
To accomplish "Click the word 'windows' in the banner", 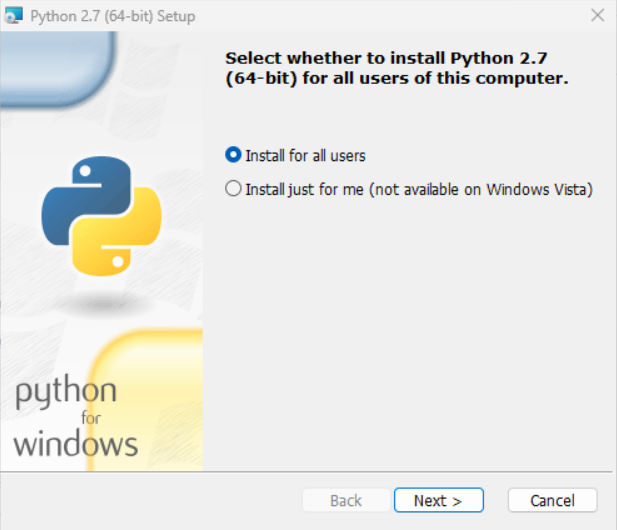I will [x=75, y=442].
